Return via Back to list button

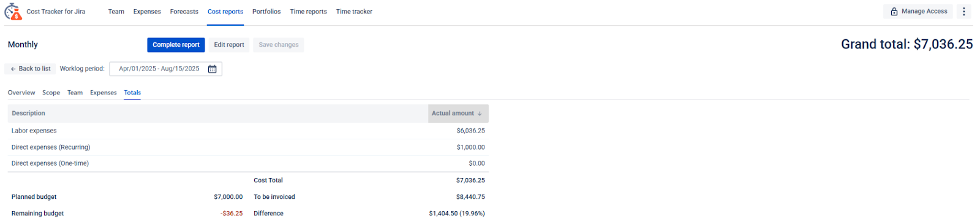(30, 69)
